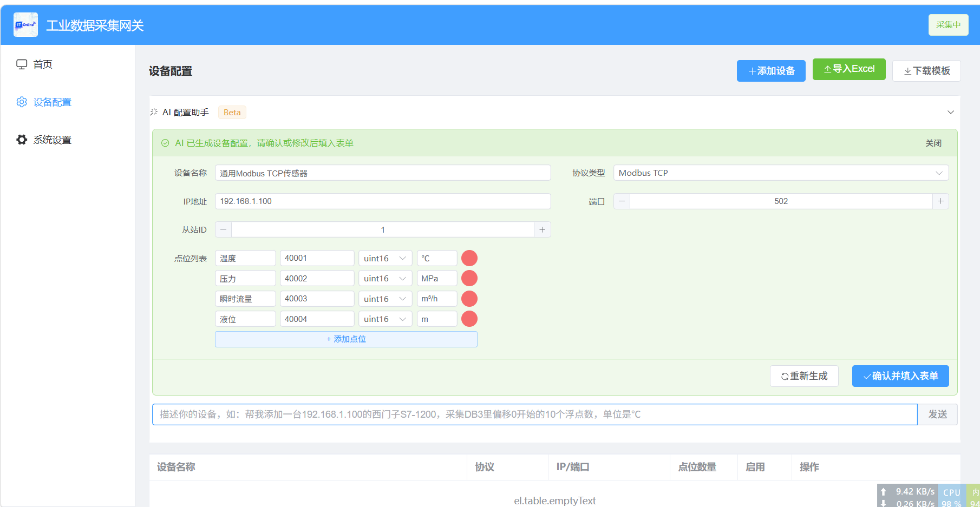
Task: Focus the 从站ID value field
Action: click(x=383, y=230)
